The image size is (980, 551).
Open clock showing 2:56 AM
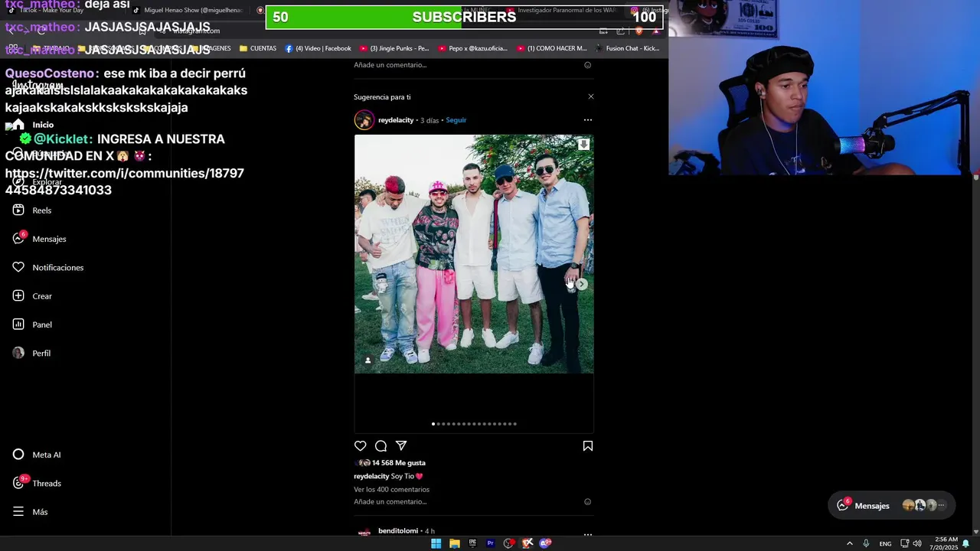tap(943, 543)
